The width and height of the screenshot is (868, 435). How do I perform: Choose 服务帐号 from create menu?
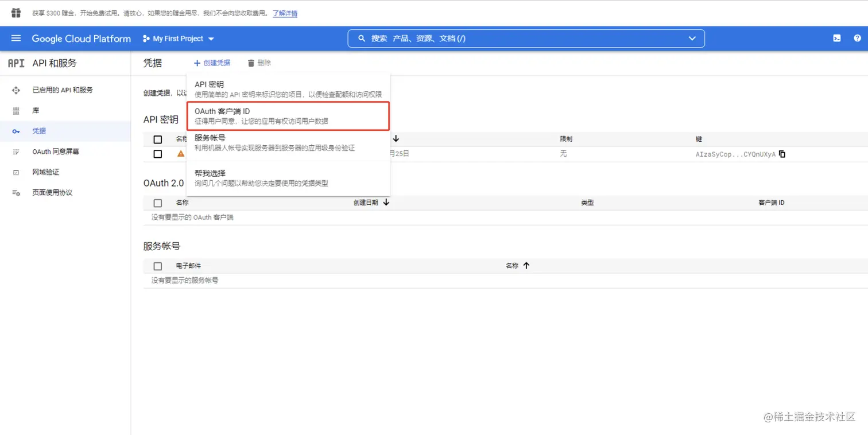click(288, 143)
